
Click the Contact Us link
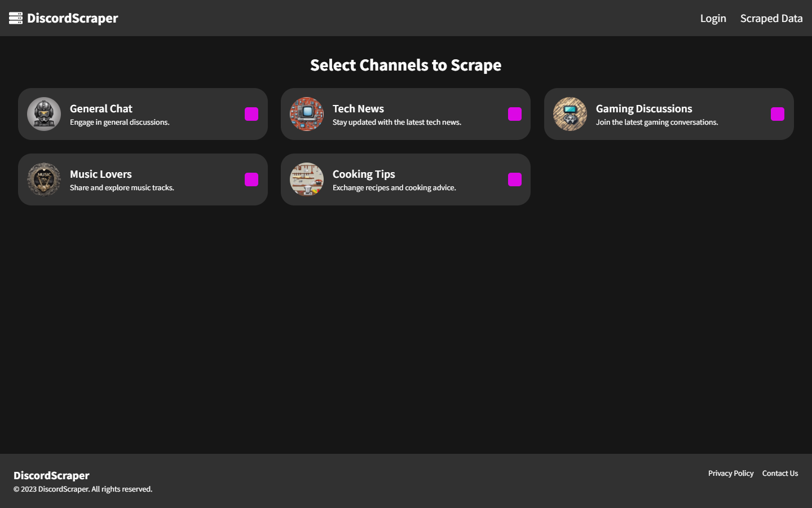[780, 473]
